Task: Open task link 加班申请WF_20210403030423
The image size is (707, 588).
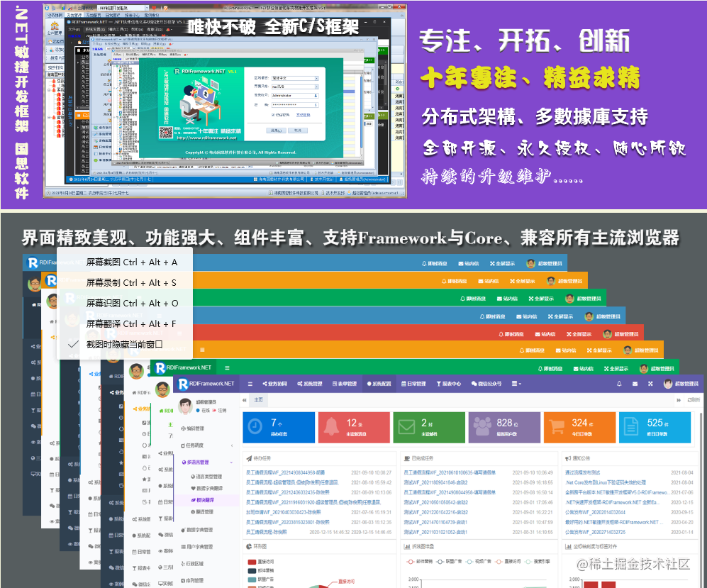Action: coord(283,512)
